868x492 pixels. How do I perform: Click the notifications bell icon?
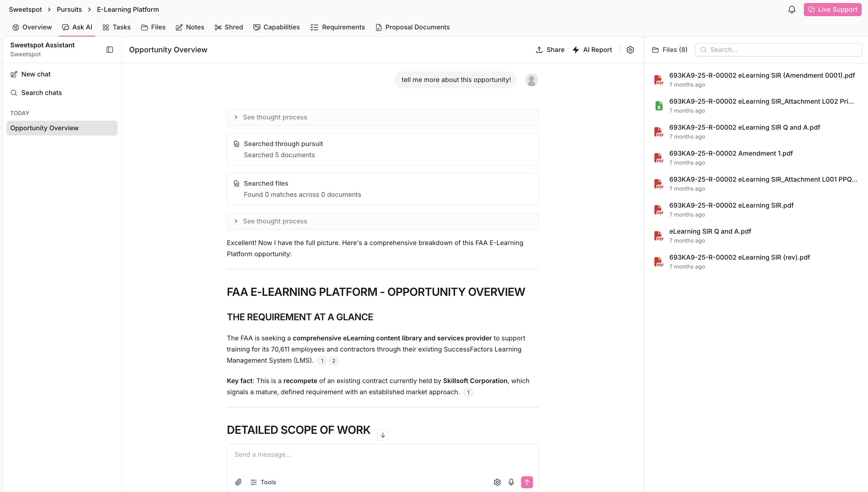[x=792, y=10]
